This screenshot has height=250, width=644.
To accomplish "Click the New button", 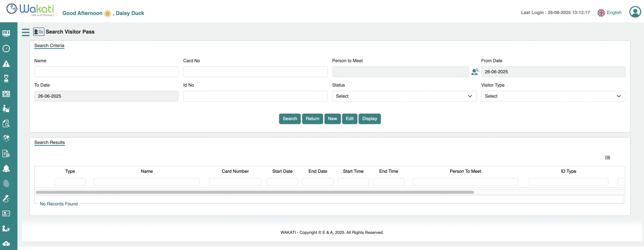I will 332,119.
